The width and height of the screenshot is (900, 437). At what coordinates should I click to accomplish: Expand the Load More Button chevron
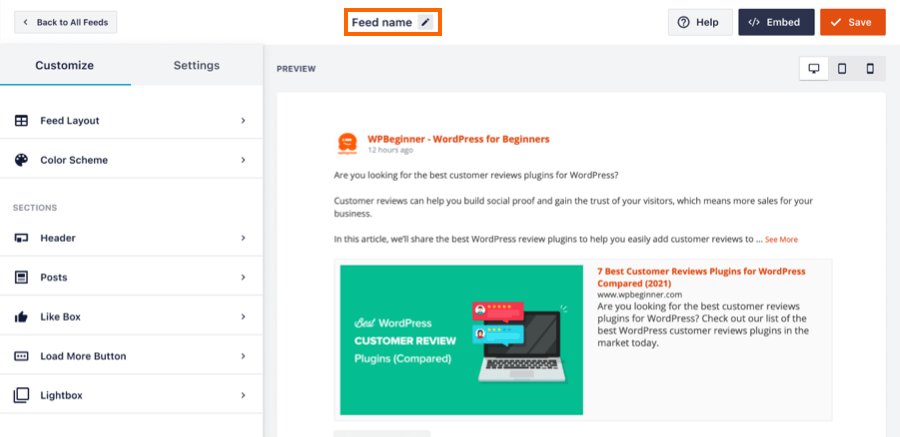coord(243,356)
